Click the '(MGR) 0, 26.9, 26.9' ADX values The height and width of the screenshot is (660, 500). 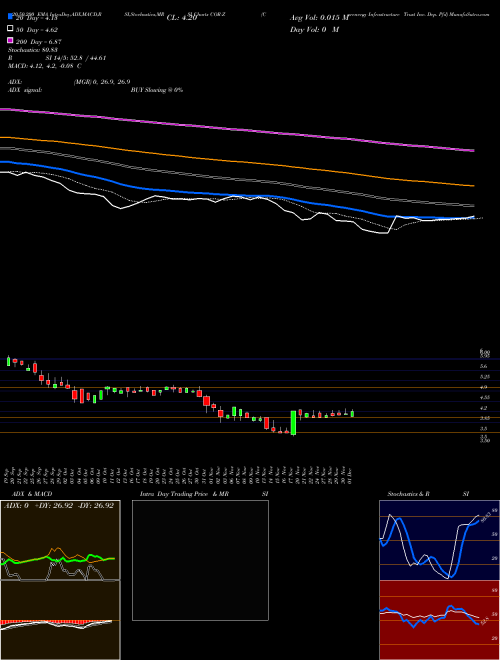(x=102, y=82)
